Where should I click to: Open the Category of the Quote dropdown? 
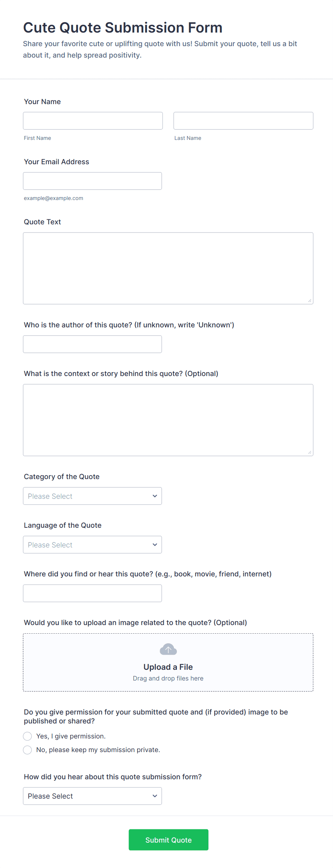click(x=92, y=496)
